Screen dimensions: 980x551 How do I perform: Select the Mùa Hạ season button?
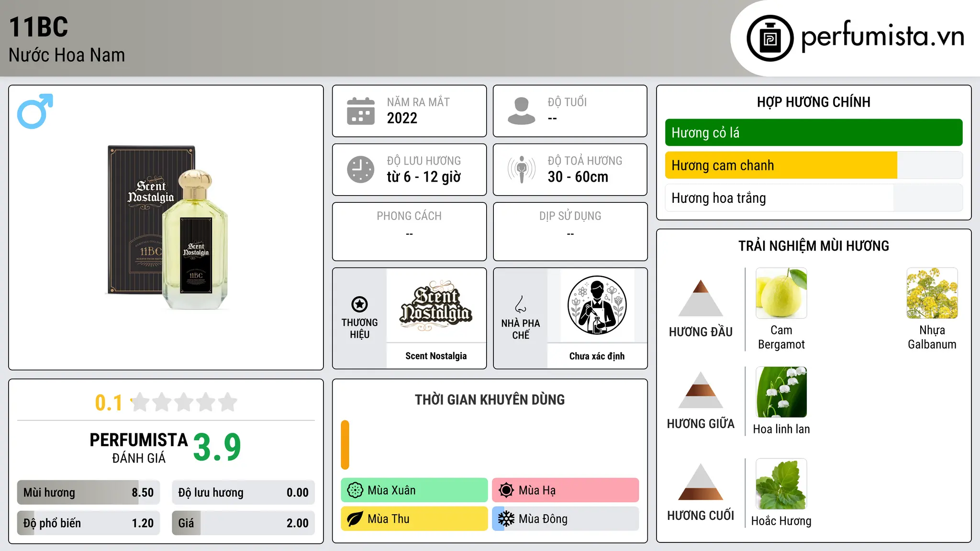coord(566,490)
